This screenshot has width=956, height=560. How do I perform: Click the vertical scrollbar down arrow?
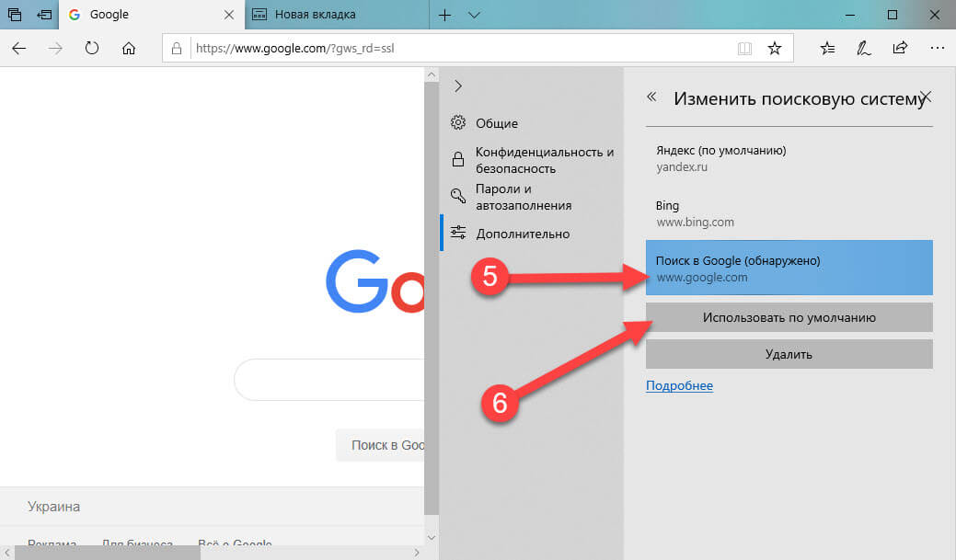coord(432,537)
